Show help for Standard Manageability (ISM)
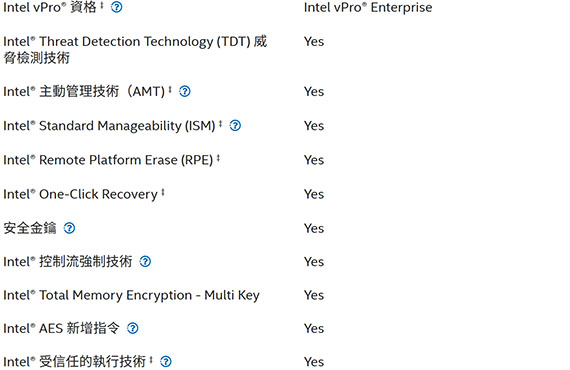Screen dimensions: 570x370 click(235, 126)
